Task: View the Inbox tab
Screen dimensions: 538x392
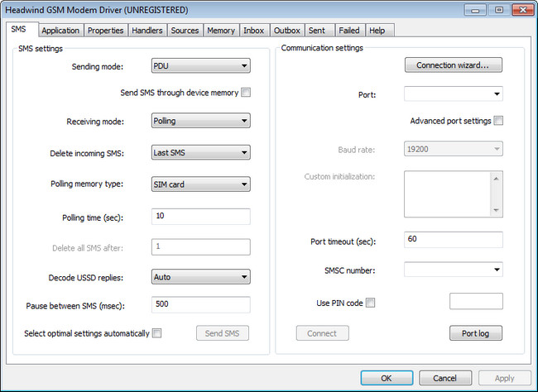Action: pos(254,30)
